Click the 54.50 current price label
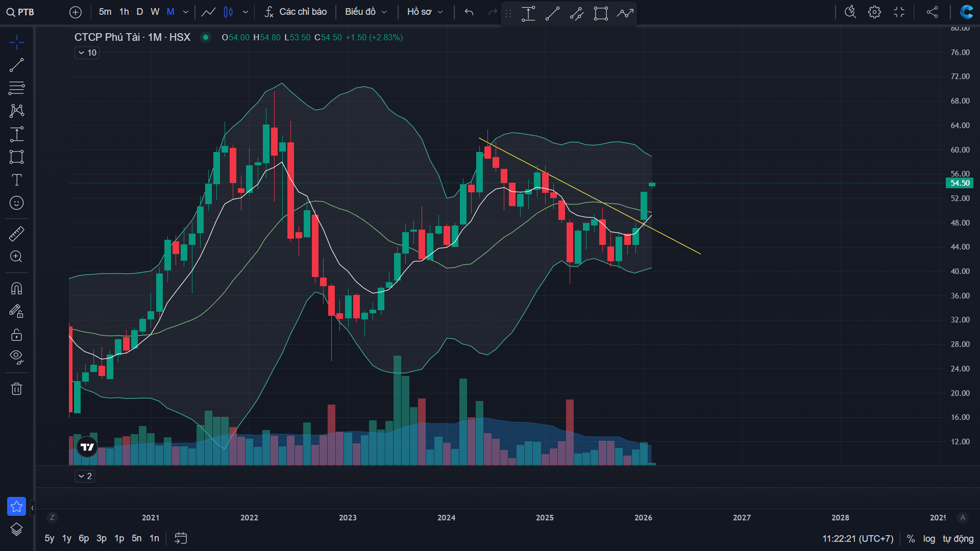This screenshot has width=980, height=551. 960,183
